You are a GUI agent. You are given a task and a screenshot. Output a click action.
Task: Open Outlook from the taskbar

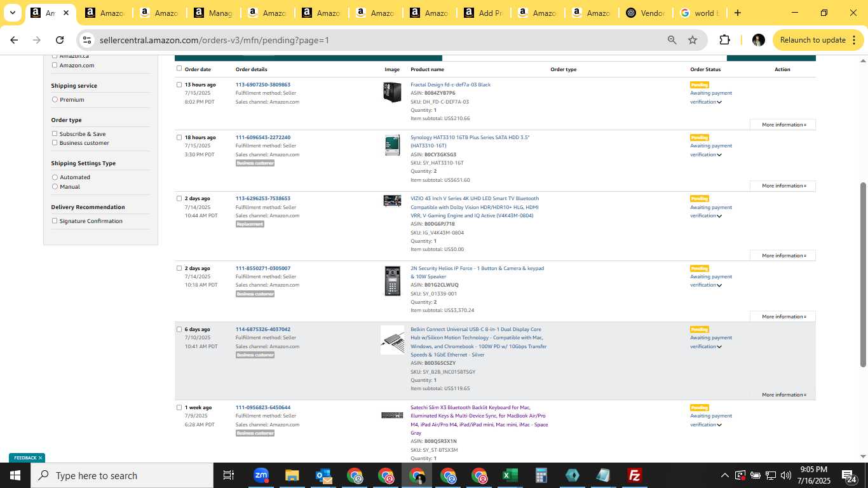[323, 475]
